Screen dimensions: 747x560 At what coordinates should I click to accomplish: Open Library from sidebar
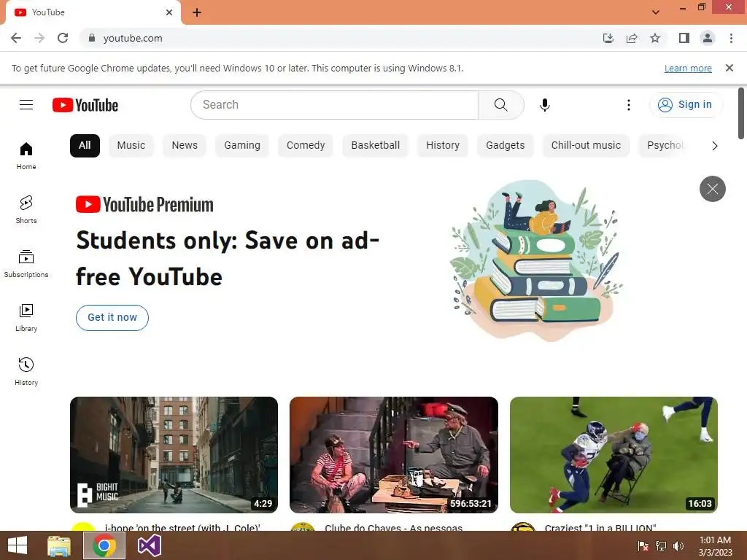[26, 318]
